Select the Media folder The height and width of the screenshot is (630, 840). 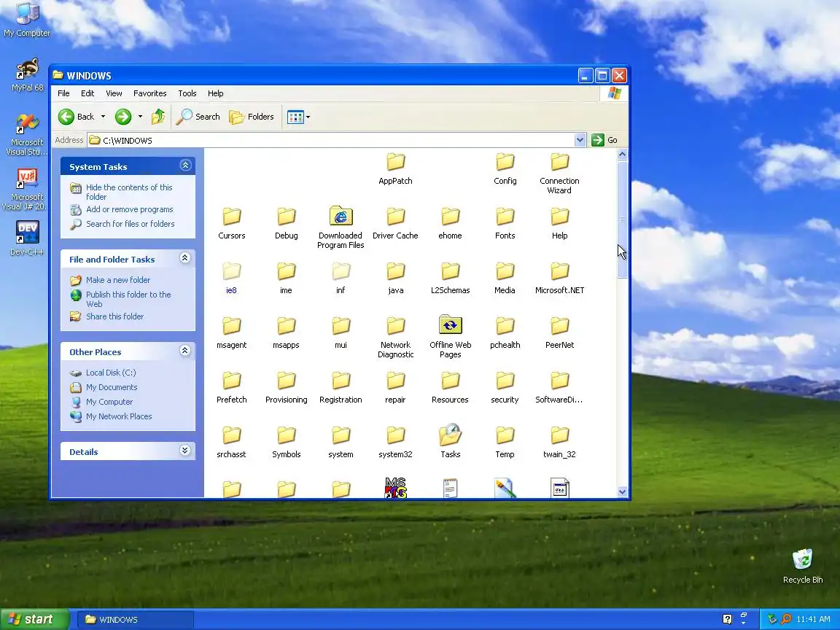505,278
